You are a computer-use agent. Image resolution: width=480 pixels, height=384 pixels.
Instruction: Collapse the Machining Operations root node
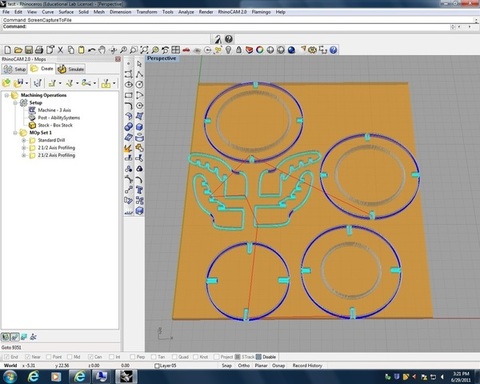tap(6, 95)
